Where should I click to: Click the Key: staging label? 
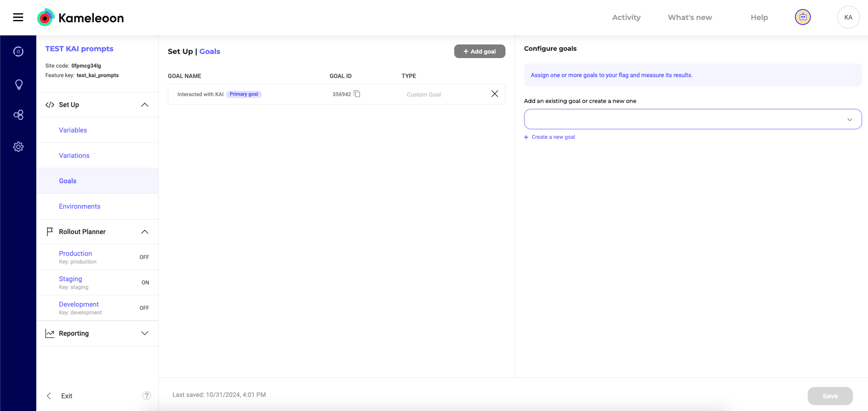pos(74,287)
